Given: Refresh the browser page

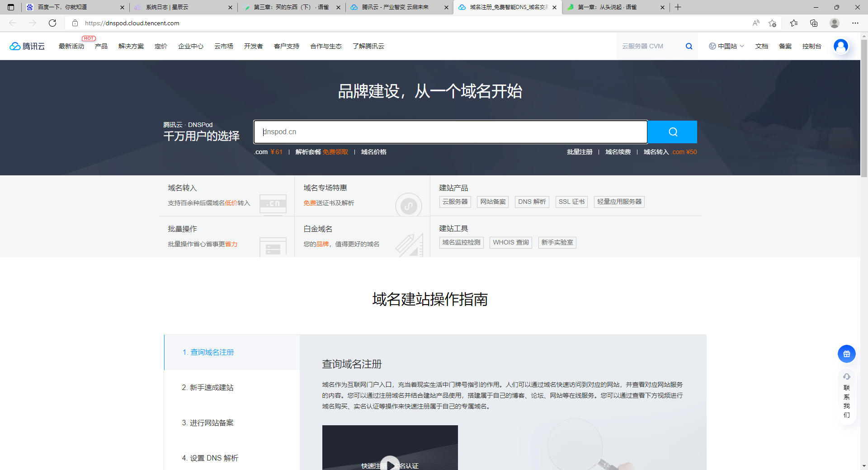Looking at the screenshot, I should coord(52,23).
